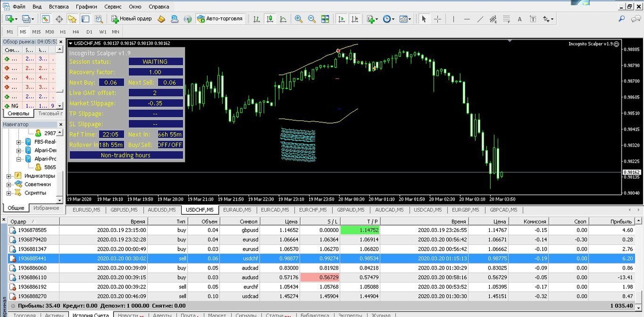The image size is (644, 317).
Task: Select the equidistant channel tool
Action: [x=493, y=19]
